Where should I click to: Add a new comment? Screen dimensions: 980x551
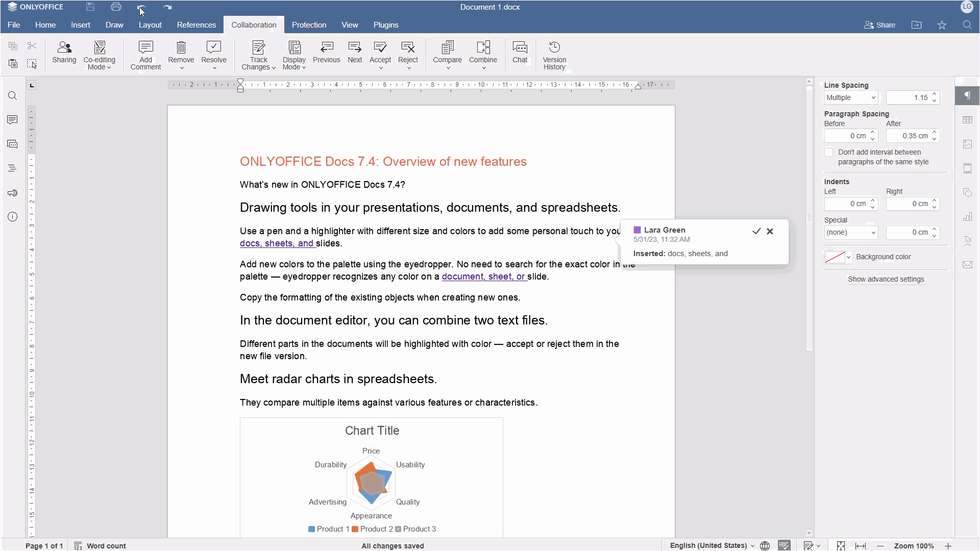point(145,55)
